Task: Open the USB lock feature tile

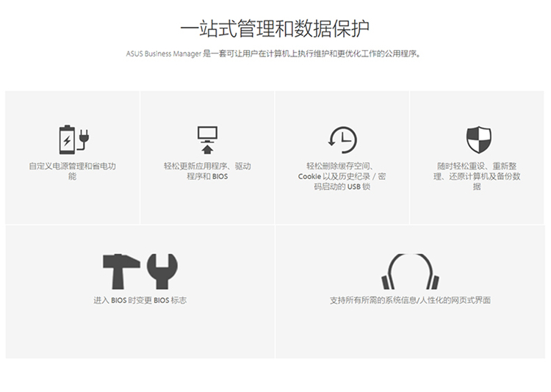Action: click(x=342, y=157)
